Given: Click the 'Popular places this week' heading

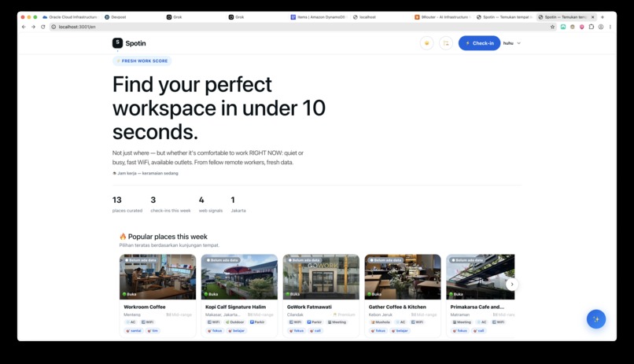Looking at the screenshot, I should [164, 237].
